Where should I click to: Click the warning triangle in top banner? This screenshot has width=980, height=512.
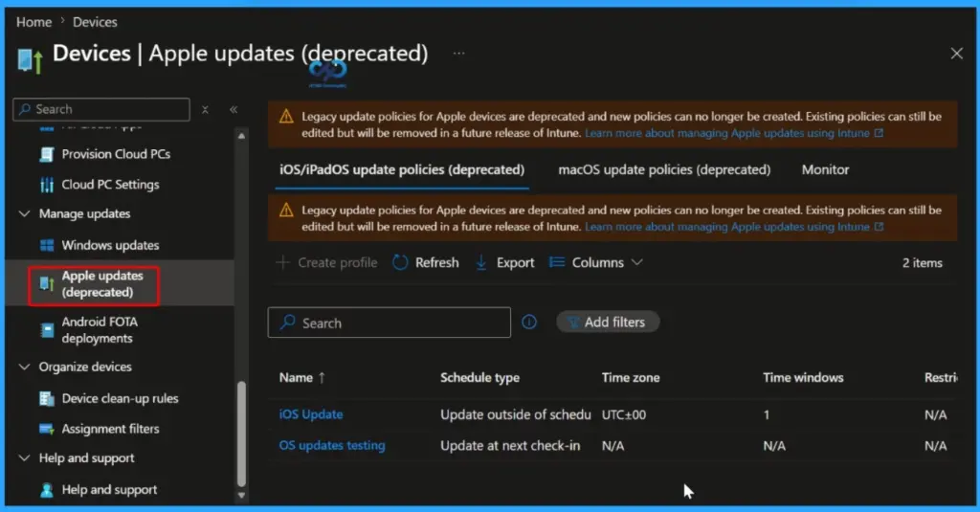(286, 117)
